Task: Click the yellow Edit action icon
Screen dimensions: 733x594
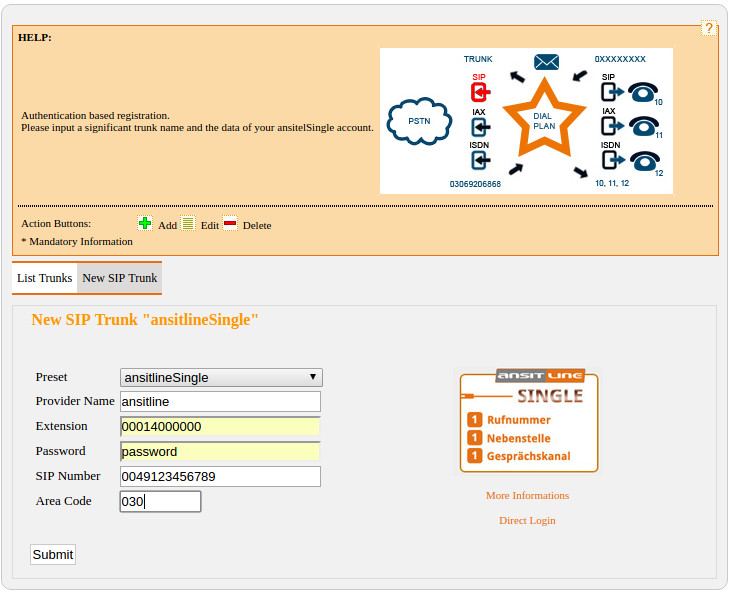Action: pos(187,224)
